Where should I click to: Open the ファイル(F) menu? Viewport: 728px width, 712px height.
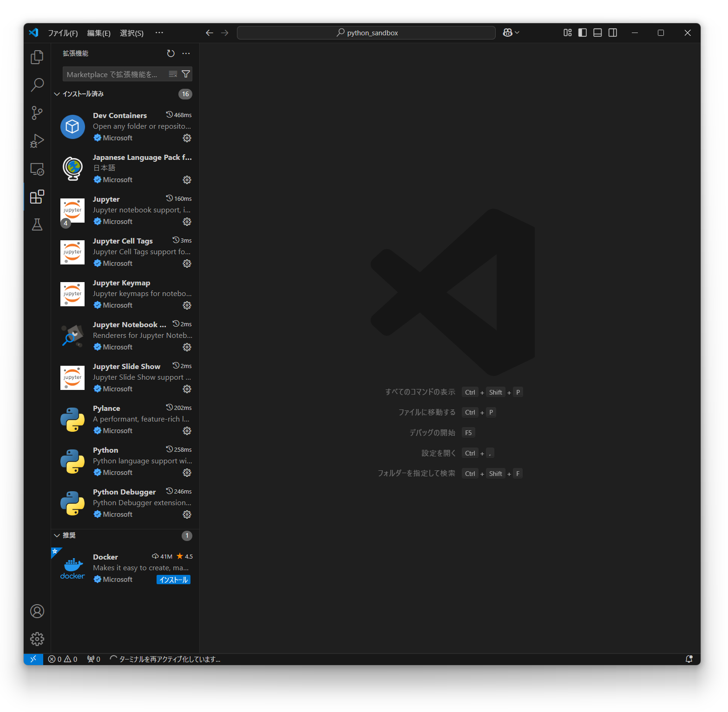click(64, 33)
